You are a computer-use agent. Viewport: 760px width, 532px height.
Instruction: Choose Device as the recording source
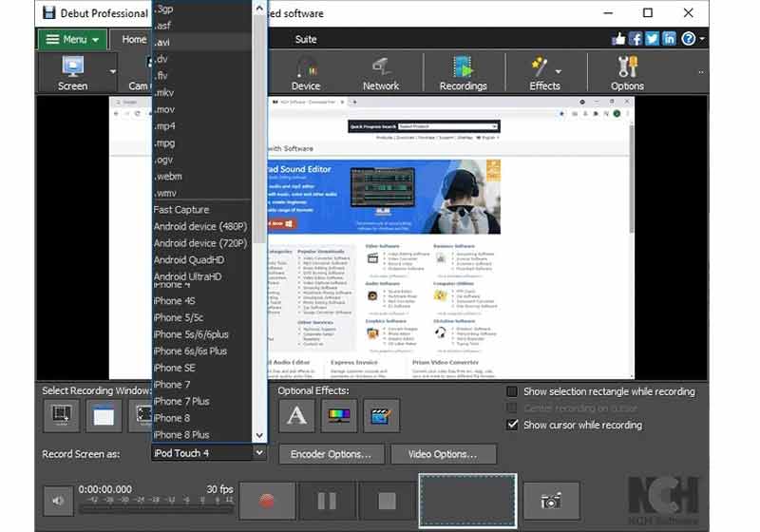pyautogui.click(x=305, y=73)
